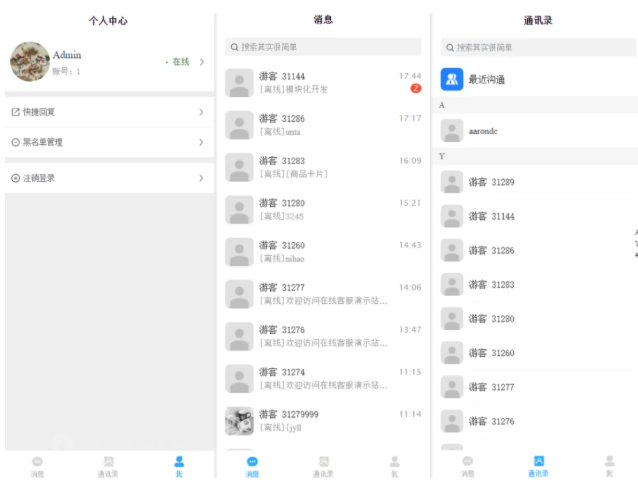This screenshot has width=638, height=488.
Task: Switch to 通讯录 tab in 消息 screen
Action: pyautogui.click(x=323, y=466)
